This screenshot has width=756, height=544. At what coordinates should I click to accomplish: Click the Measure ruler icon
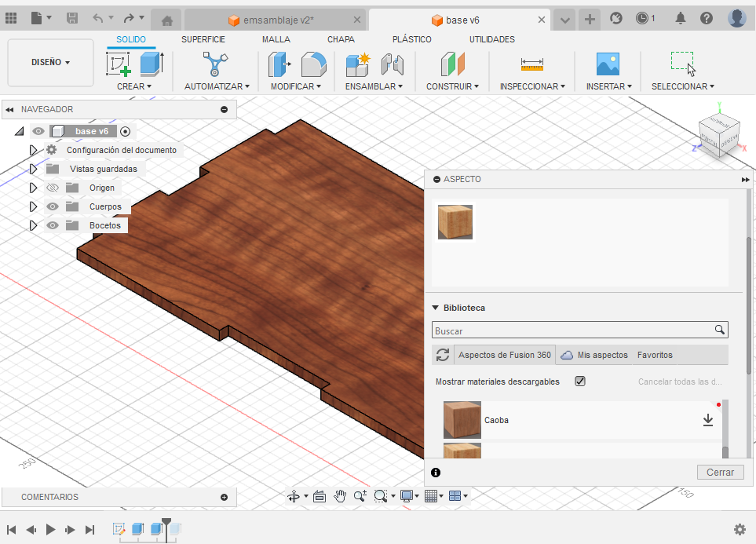tap(532, 64)
